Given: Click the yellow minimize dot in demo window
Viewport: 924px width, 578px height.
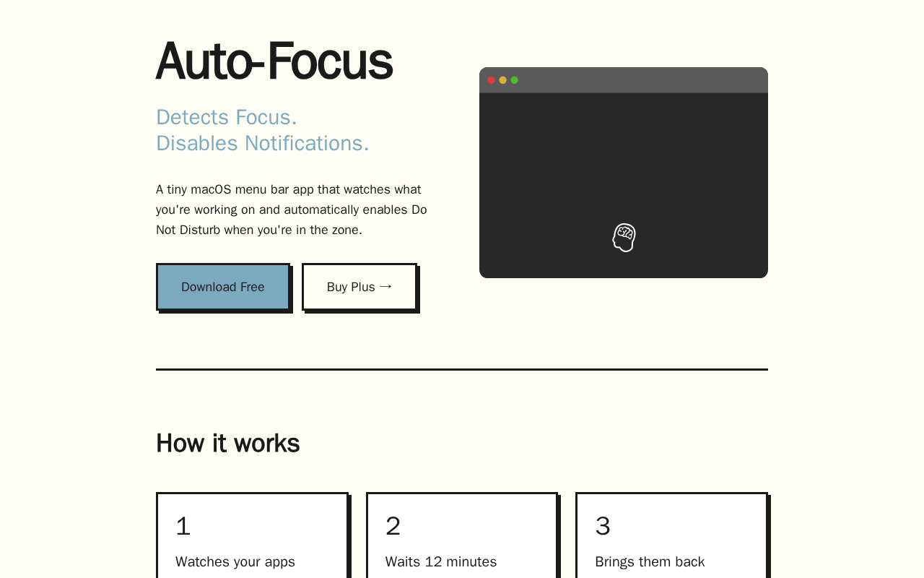Looking at the screenshot, I should 503,80.
